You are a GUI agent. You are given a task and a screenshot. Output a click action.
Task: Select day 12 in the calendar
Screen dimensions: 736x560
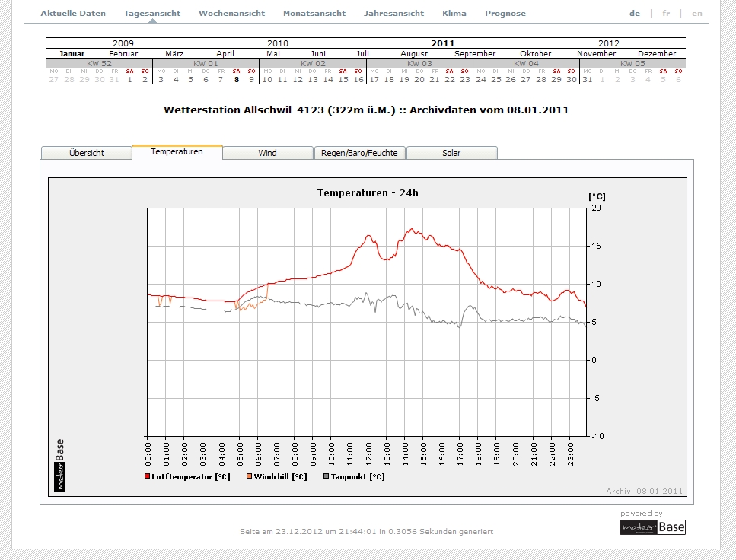point(298,79)
